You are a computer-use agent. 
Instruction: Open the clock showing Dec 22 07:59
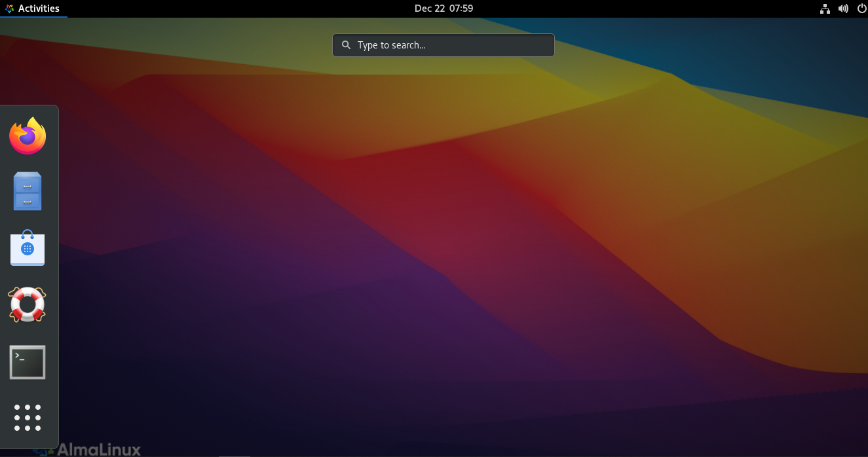point(443,9)
